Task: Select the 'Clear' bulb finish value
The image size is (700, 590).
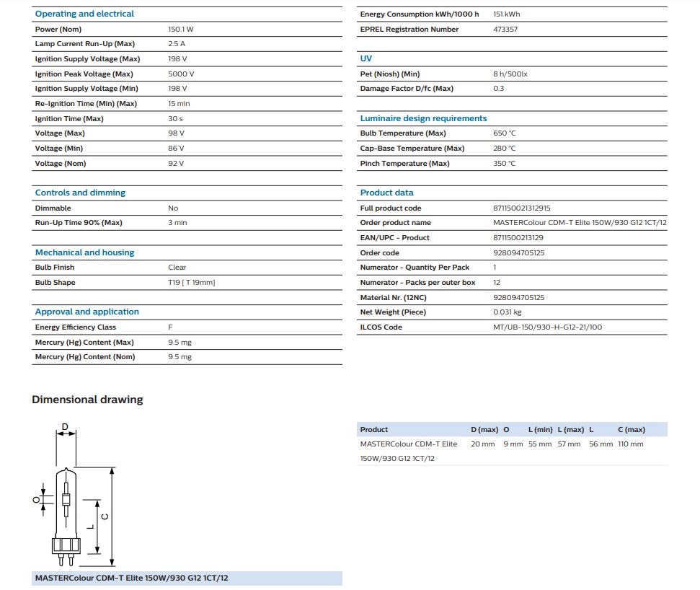Action: tap(177, 267)
